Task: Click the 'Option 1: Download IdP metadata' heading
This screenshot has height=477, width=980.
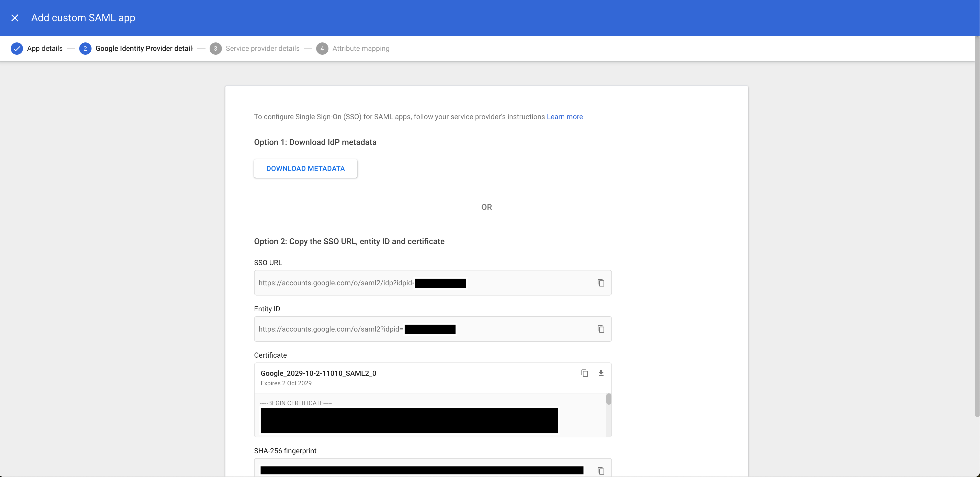Action: coord(315,142)
